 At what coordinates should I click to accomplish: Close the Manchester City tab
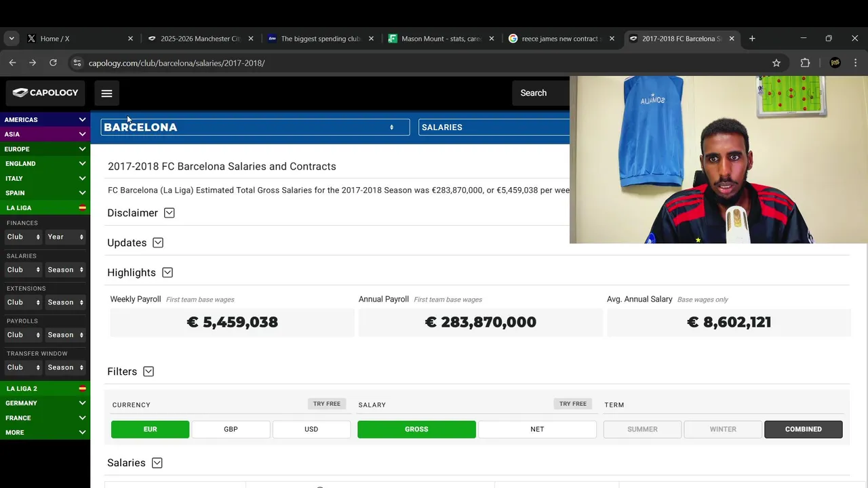click(251, 39)
